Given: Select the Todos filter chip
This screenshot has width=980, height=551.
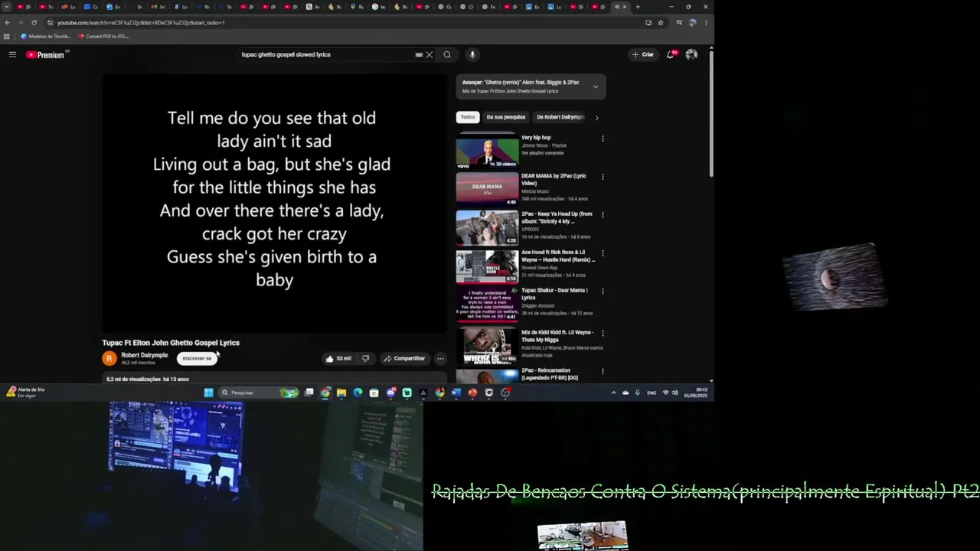Looking at the screenshot, I should click(468, 117).
